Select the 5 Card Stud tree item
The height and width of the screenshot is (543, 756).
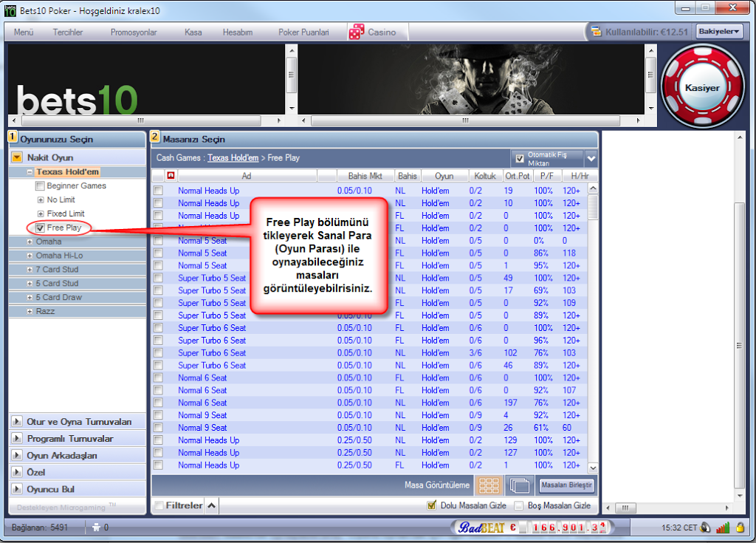(x=57, y=284)
